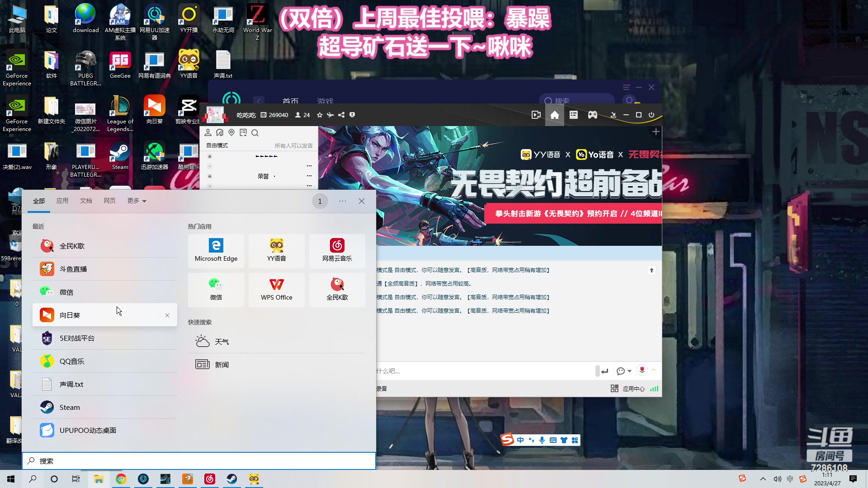
Task: Select the search magnifier in the channel panel
Action: tap(255, 133)
